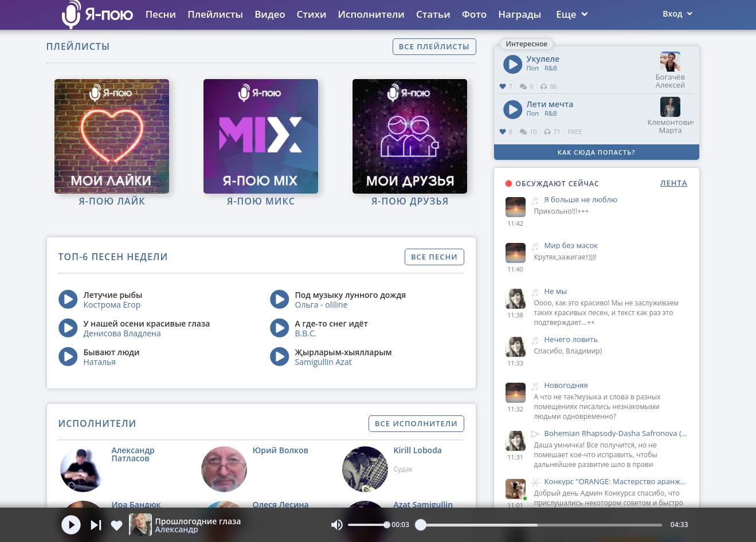Play У нашей осени красивые глаза
Image resolution: width=756 pixels, height=542 pixels.
tap(68, 328)
